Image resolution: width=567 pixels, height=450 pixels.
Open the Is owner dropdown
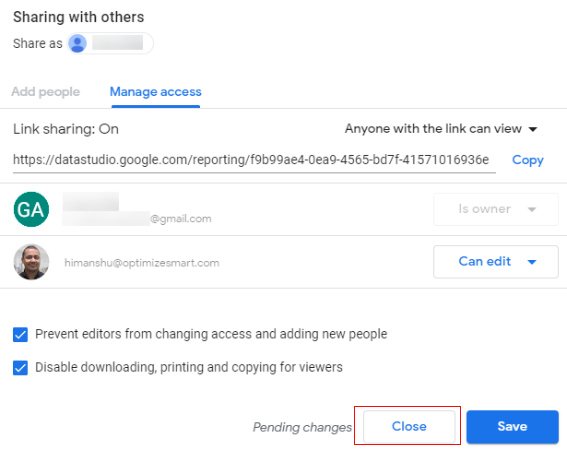(x=496, y=209)
